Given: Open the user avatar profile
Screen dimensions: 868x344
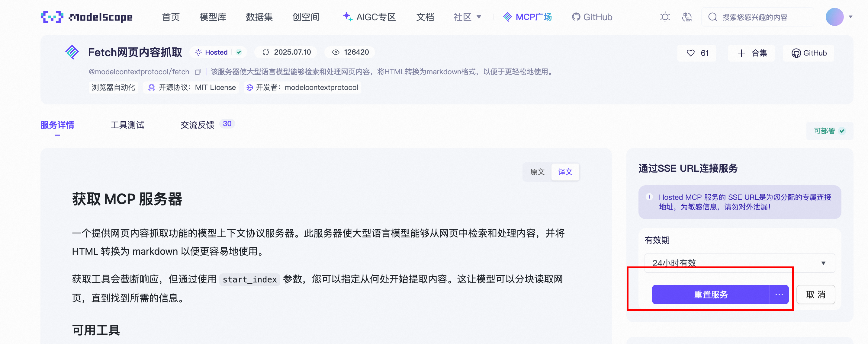Looking at the screenshot, I should click(834, 17).
